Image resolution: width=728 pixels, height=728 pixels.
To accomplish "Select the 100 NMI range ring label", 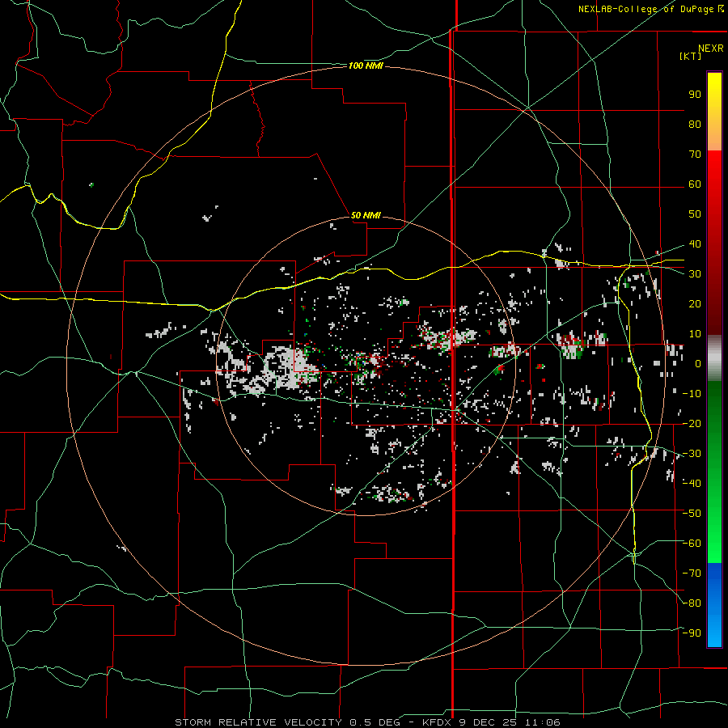I will 366,66.
